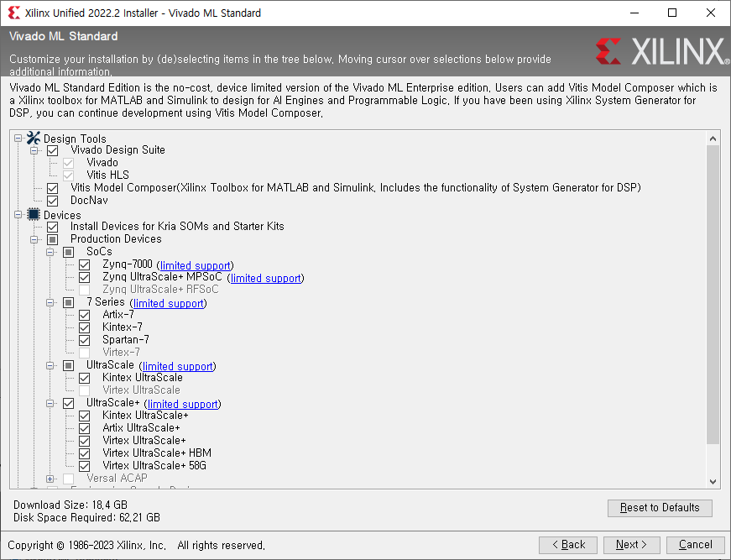The width and height of the screenshot is (731, 560).
Task: Click the tree scrollbar down arrow
Action: (713, 482)
